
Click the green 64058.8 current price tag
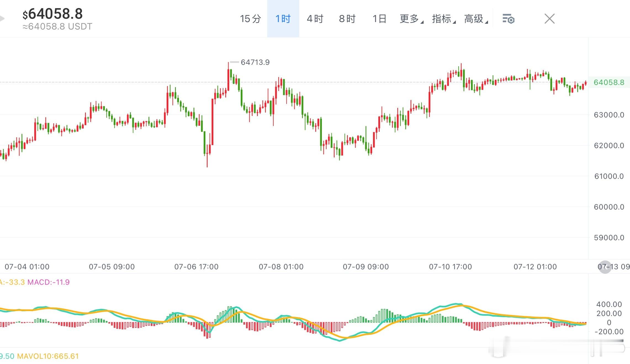(609, 82)
